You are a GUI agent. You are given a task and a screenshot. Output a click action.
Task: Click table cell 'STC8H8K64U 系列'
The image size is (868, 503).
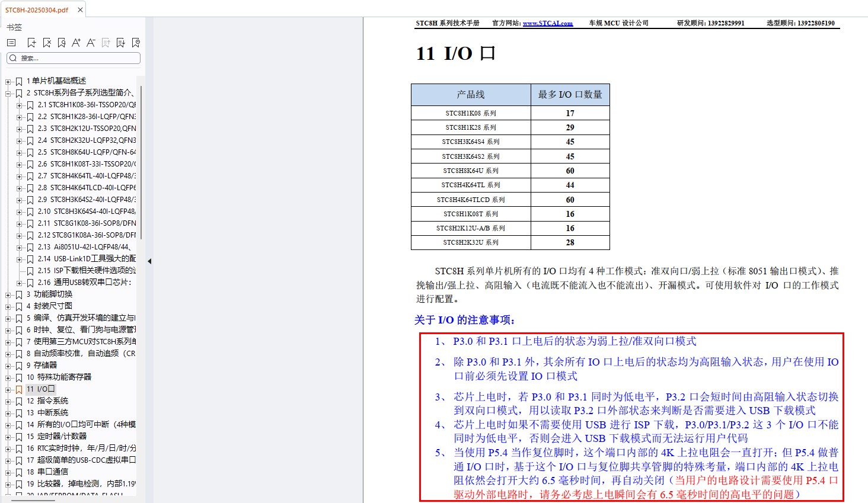point(471,171)
